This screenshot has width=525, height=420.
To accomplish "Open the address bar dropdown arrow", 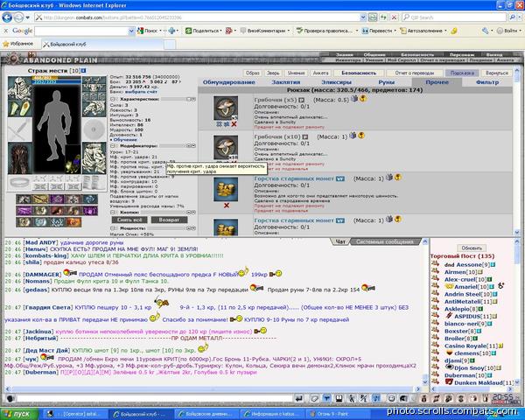I will (363, 17).
